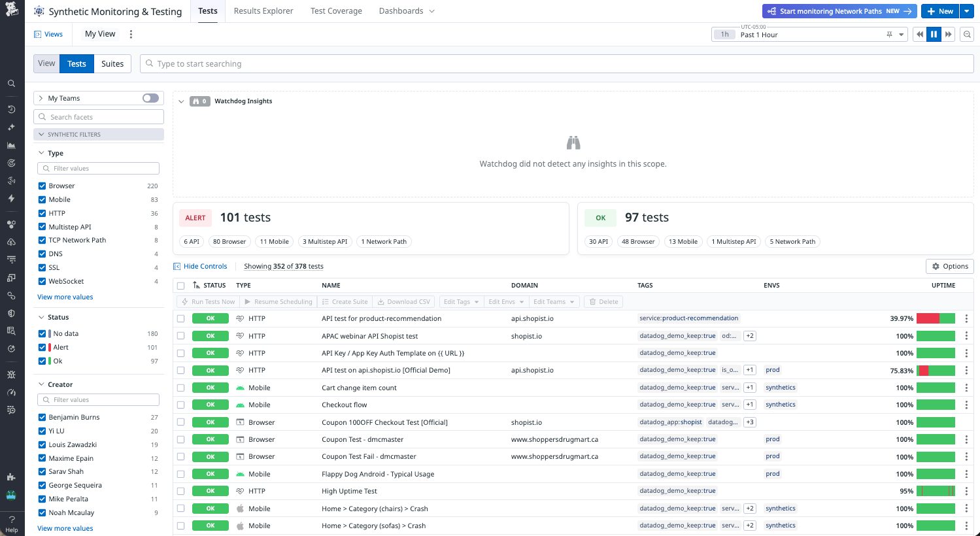Pin the time range with the pushpin icon

[x=889, y=35]
